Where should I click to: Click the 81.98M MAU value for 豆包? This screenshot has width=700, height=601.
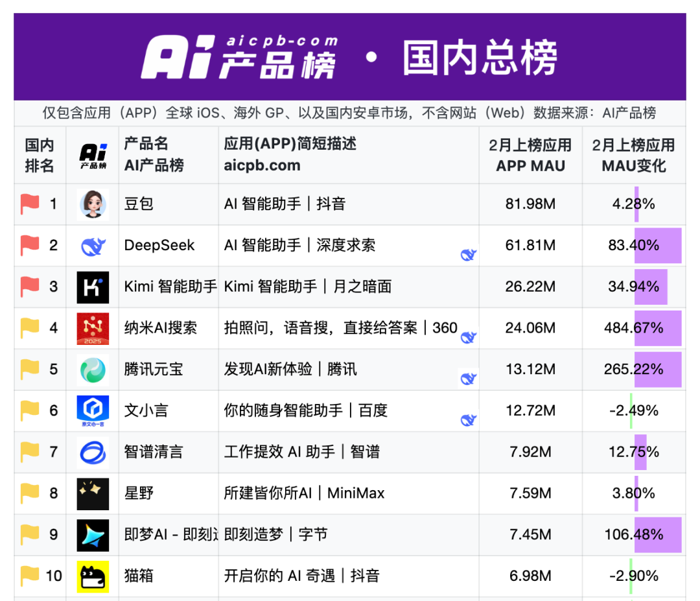(x=530, y=204)
